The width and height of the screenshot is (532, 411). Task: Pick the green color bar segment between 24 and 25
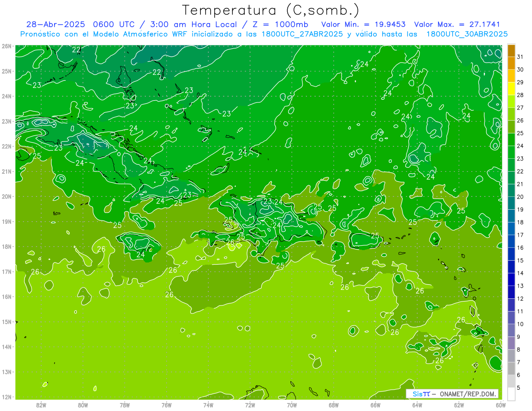(x=512, y=140)
